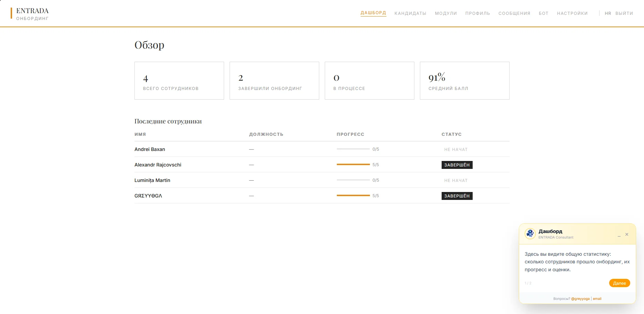Navigate to Сообщения

click(514, 13)
